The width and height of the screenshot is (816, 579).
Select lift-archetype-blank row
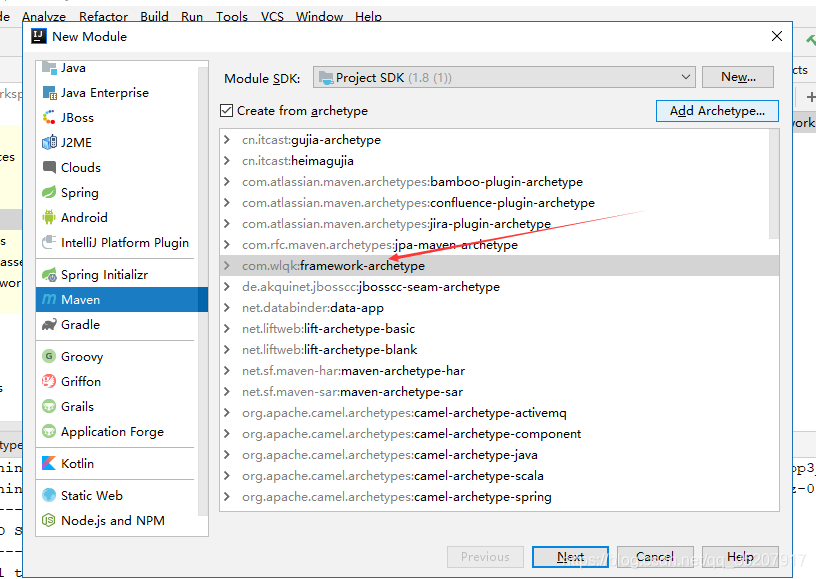(499, 350)
